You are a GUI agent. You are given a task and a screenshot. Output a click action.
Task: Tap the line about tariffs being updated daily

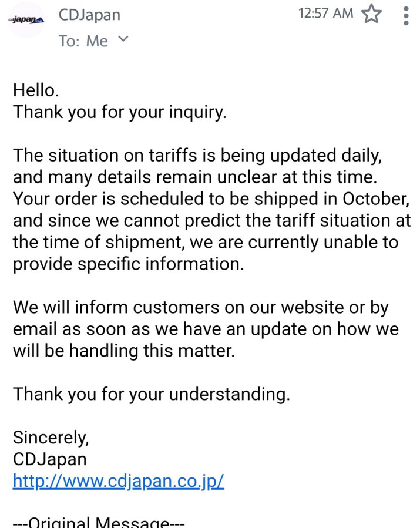coord(197,156)
